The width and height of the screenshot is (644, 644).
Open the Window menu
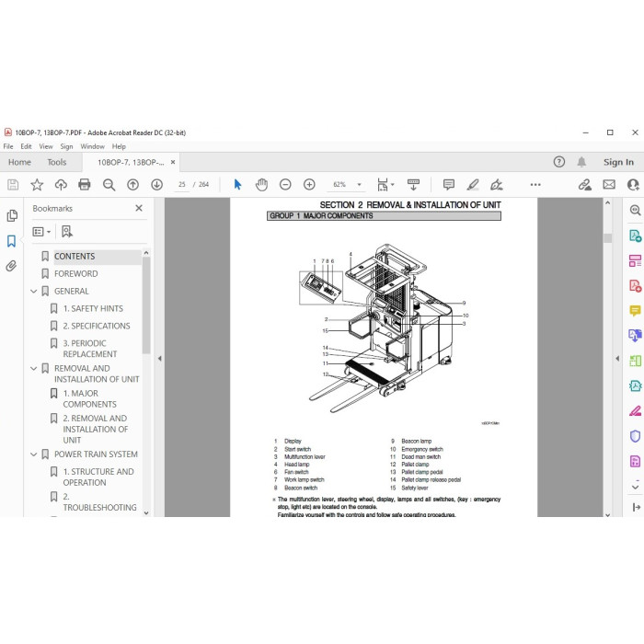coord(92,146)
